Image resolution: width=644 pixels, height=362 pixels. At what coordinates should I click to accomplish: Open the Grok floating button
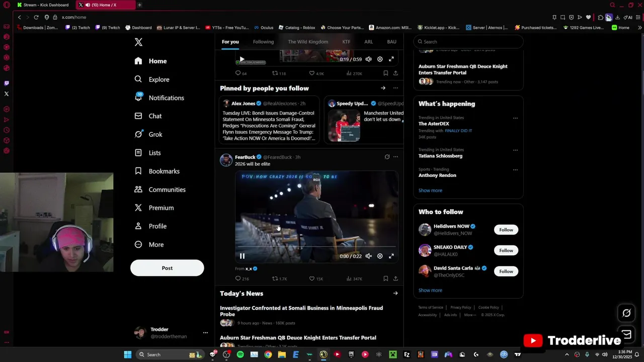[626, 313]
